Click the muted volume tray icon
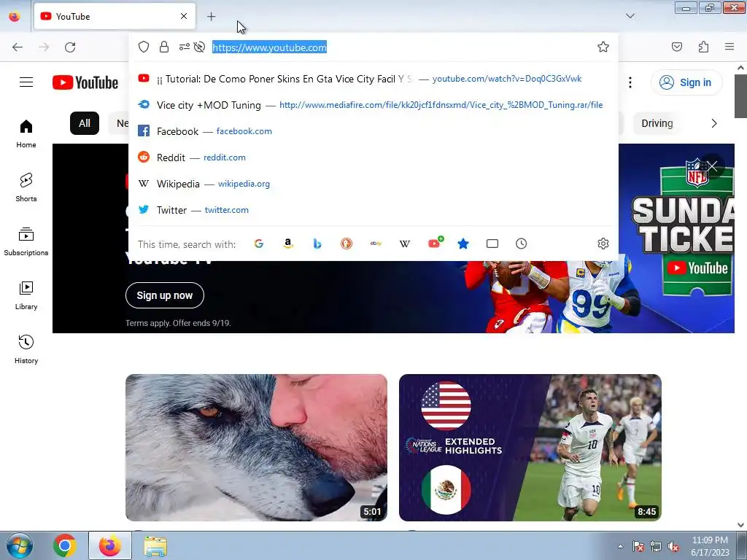This screenshot has width=747, height=560. point(673,546)
